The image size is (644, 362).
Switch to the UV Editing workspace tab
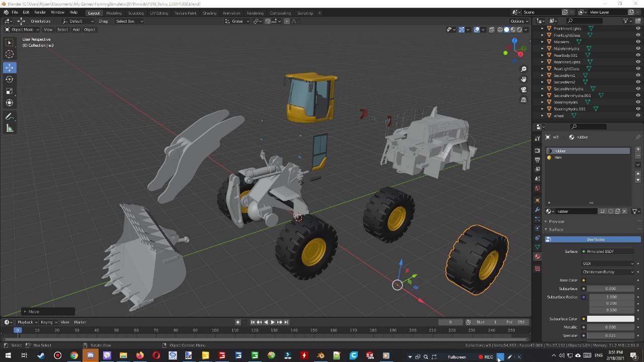(159, 13)
